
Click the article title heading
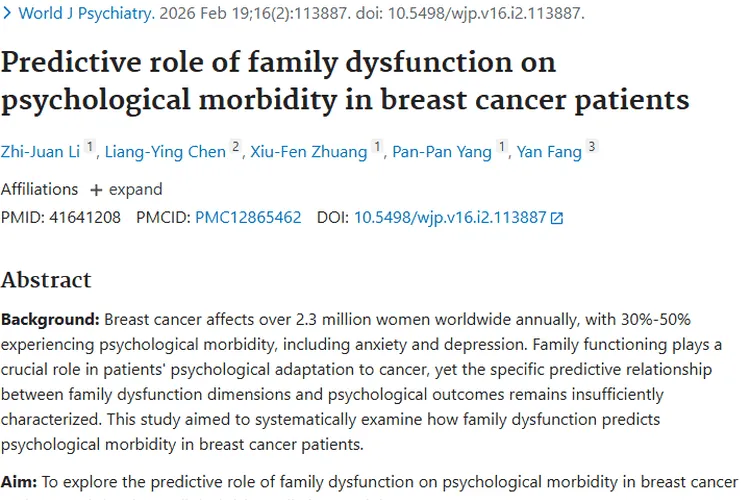click(345, 81)
